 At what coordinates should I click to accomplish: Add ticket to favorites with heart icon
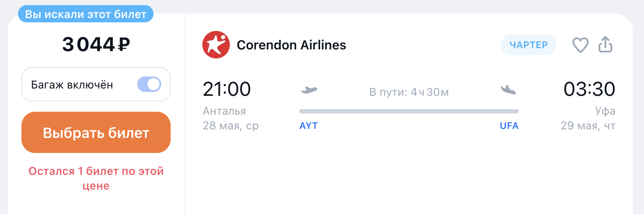coord(581,45)
